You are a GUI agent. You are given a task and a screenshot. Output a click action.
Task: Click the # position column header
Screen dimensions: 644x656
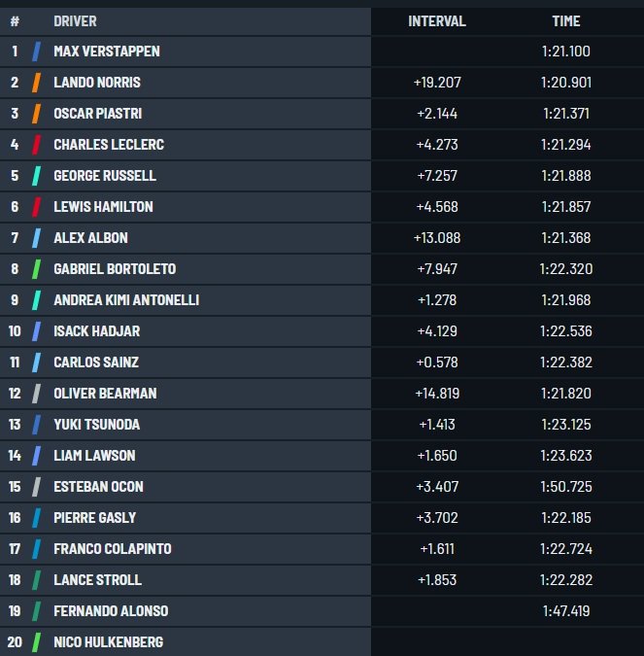15,21
